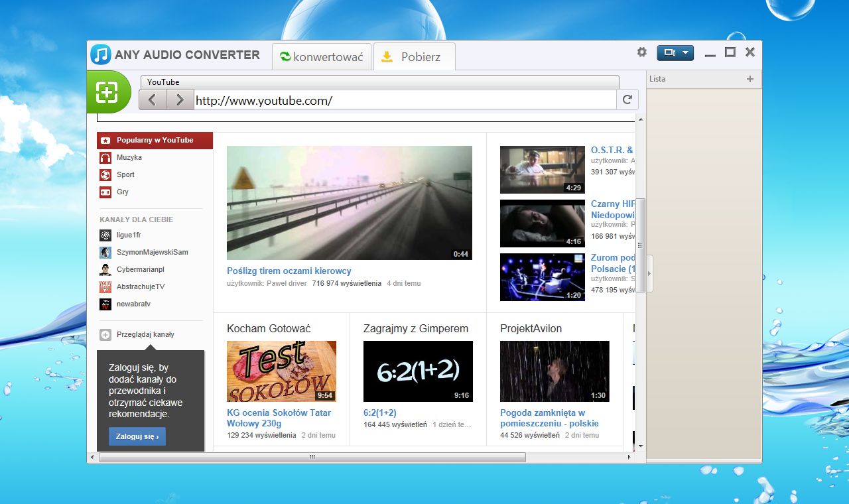Click the Zaloguj się button
Viewport: 849px width, 504px height.
coord(137,436)
